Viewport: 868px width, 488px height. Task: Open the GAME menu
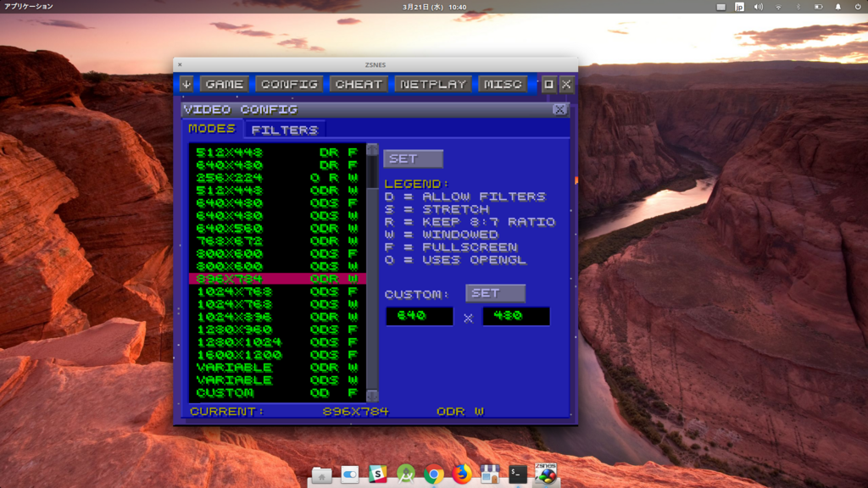pyautogui.click(x=224, y=84)
